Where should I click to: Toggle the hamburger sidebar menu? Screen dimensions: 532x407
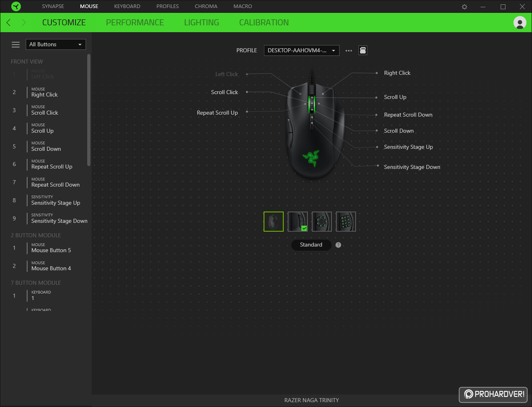click(16, 45)
